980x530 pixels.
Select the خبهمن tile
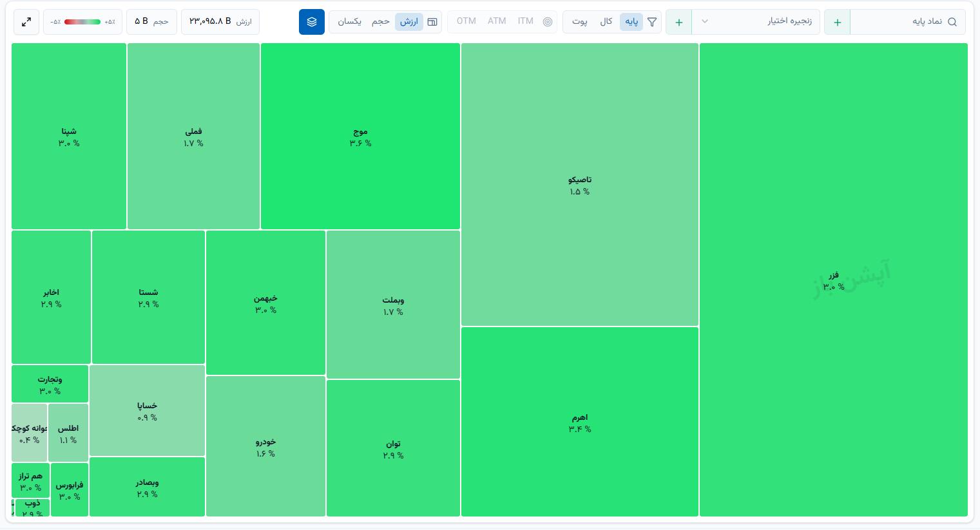[x=265, y=303]
